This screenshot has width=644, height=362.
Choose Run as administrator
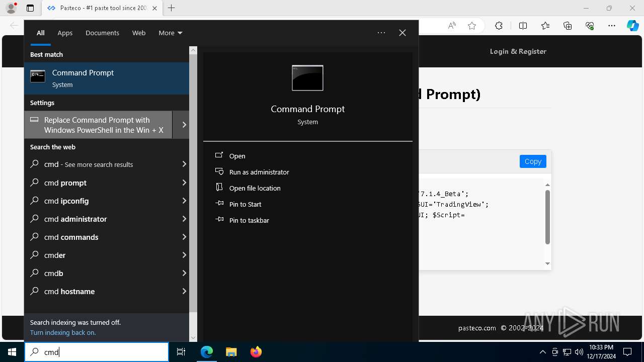click(x=259, y=172)
